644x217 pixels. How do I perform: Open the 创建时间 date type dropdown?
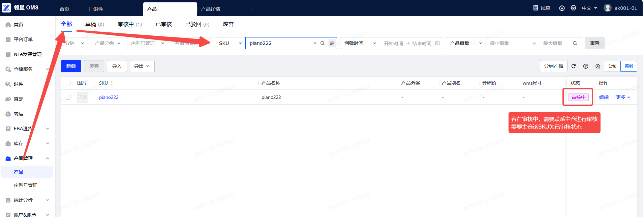[x=360, y=43]
